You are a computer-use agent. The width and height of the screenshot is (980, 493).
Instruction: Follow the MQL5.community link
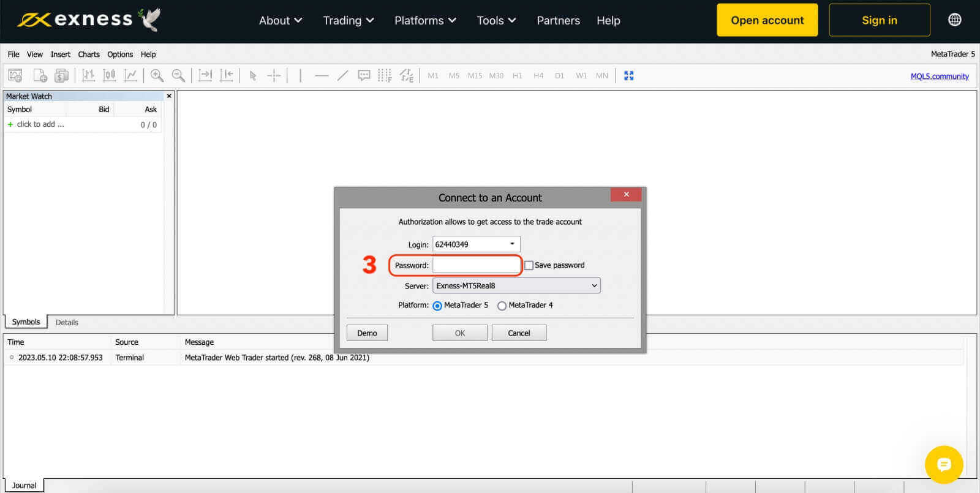pyautogui.click(x=939, y=77)
